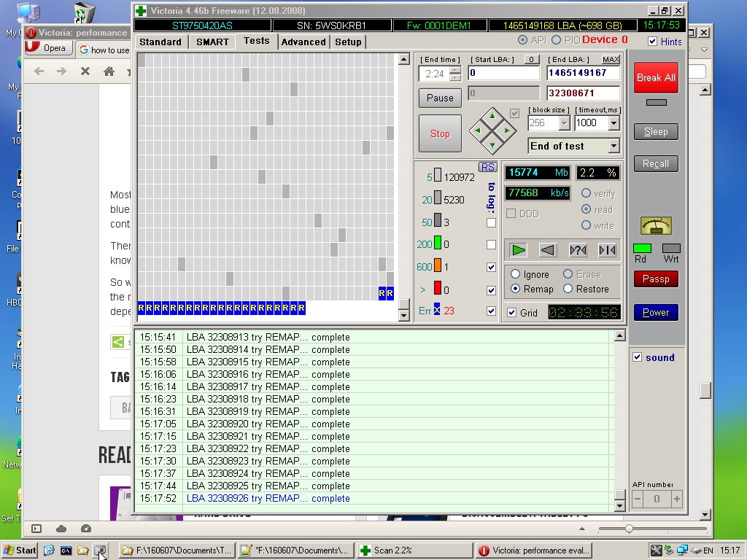Click the RS reset counters label
Image resolution: width=747 pixels, height=560 pixels.
(x=488, y=167)
